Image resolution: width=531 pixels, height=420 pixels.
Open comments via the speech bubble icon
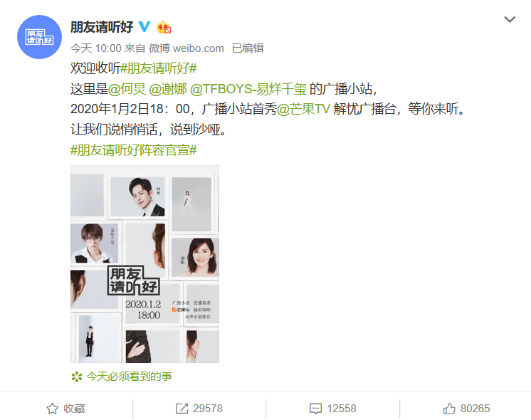point(315,409)
